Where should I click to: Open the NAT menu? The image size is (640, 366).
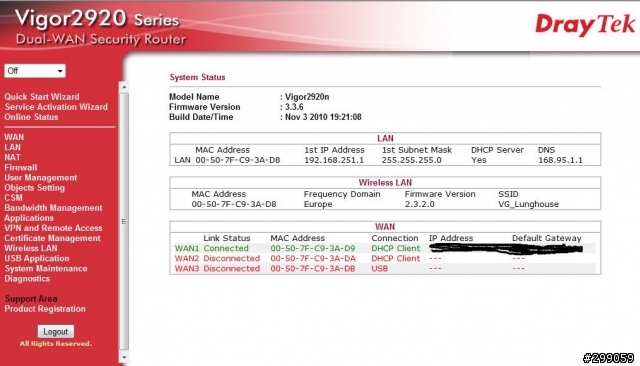click(x=12, y=157)
